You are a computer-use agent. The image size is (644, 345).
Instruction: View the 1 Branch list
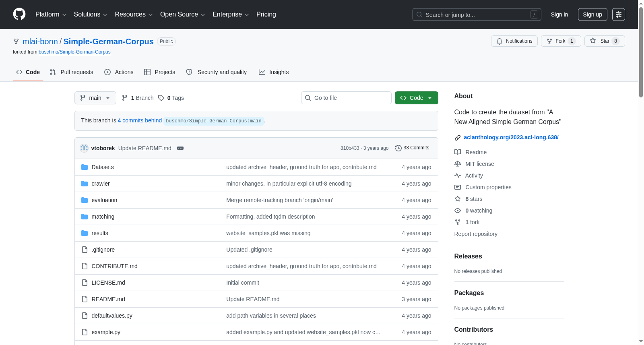[138, 98]
